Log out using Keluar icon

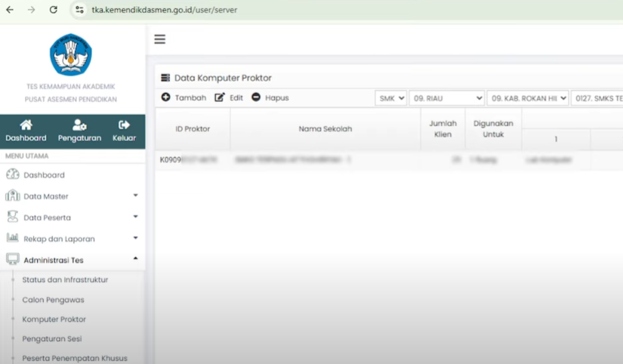tap(124, 125)
